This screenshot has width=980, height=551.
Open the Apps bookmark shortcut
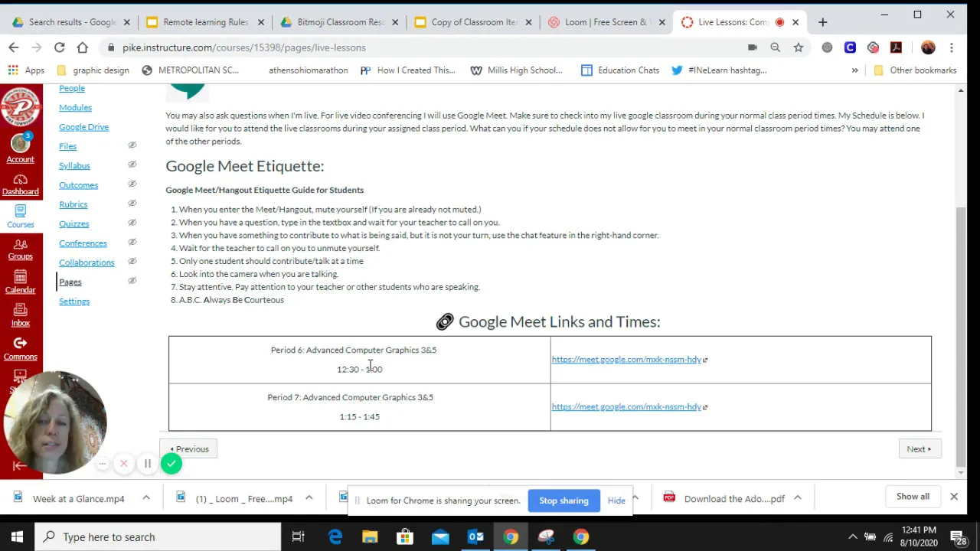(x=26, y=70)
